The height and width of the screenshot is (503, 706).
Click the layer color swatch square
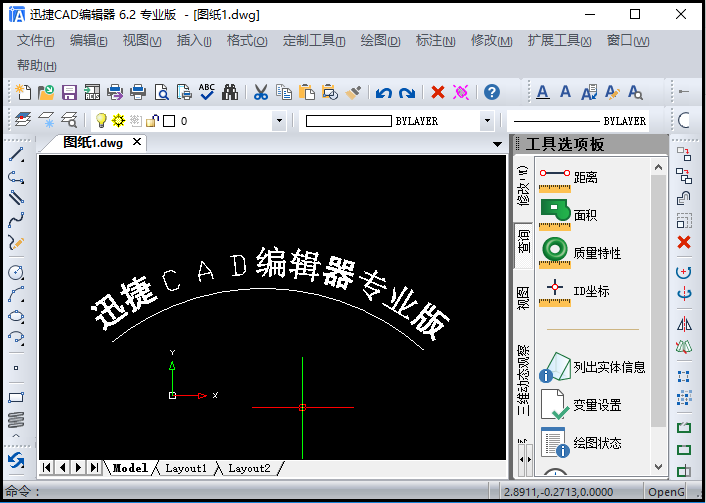click(169, 121)
